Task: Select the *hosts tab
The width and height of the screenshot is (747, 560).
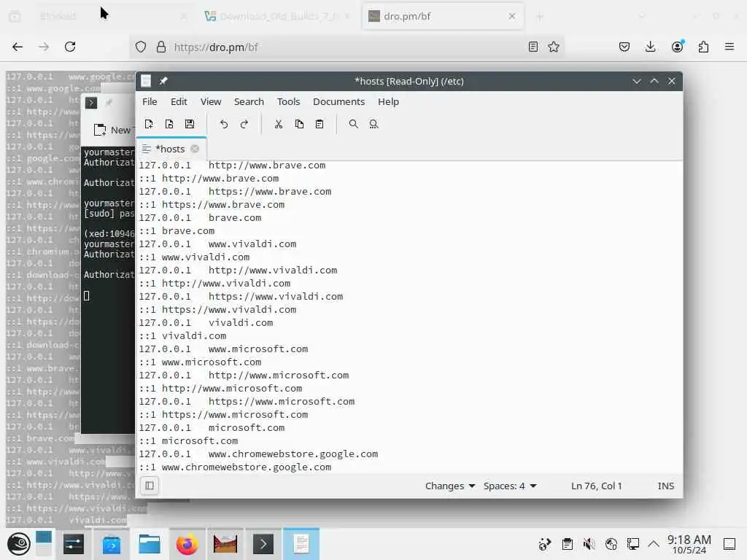Action: click(x=170, y=149)
